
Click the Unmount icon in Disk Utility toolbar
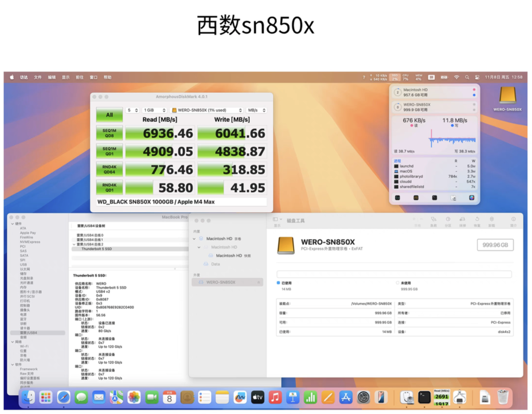[491, 219]
